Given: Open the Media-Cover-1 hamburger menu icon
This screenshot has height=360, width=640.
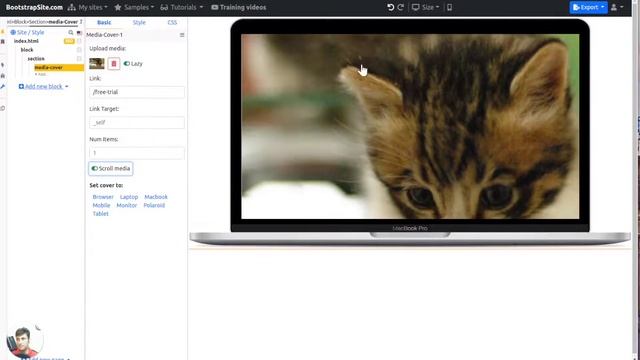Looking at the screenshot, I should point(182,35).
